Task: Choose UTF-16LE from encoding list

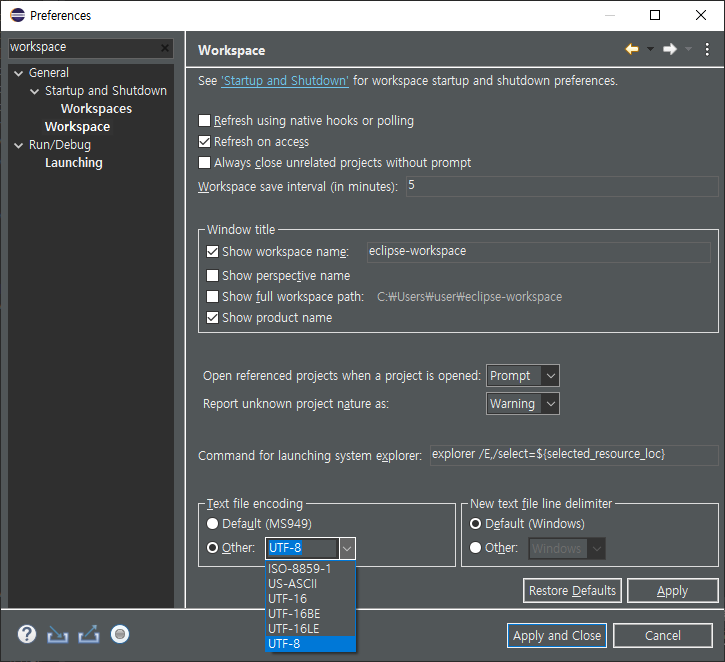Action: click(x=310, y=629)
